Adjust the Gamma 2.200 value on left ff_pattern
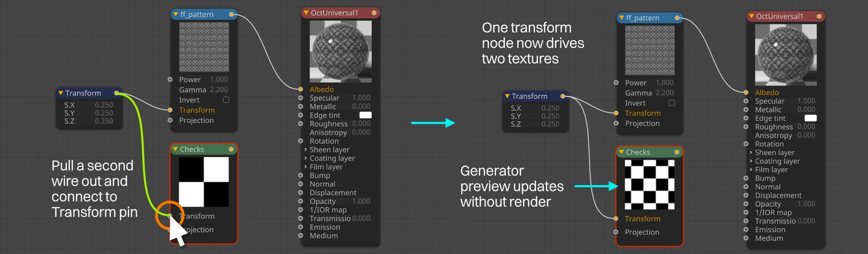Screen dimensions: 868x254 219,90
